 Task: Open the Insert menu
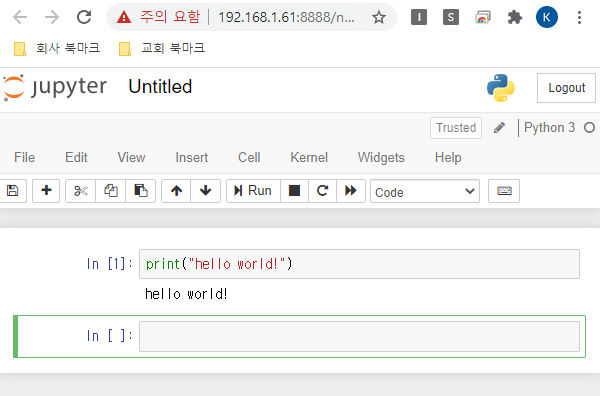coord(192,157)
